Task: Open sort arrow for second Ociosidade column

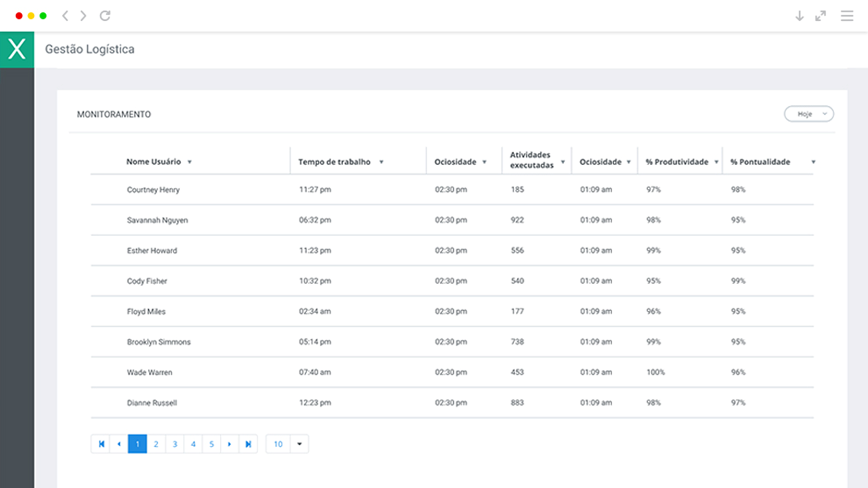Action: [x=629, y=162]
